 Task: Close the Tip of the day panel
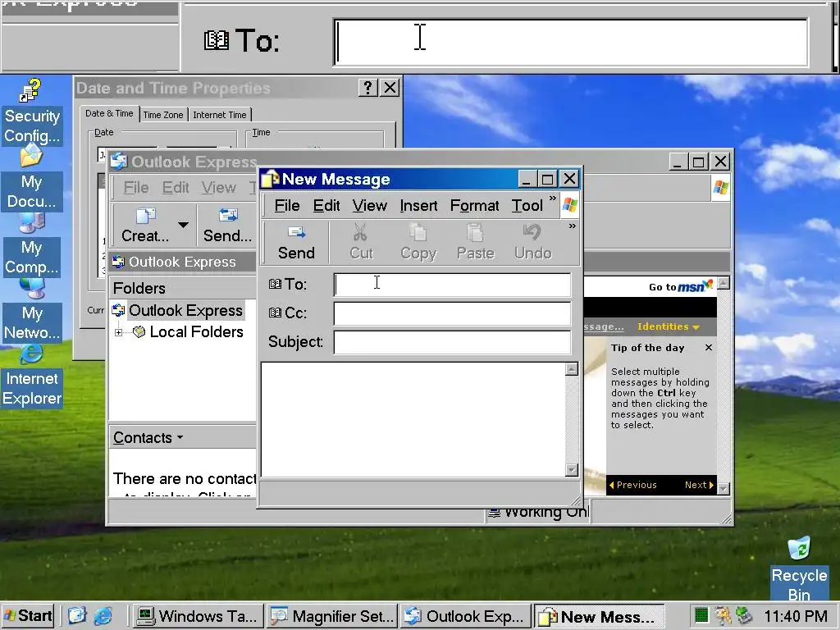pos(708,348)
